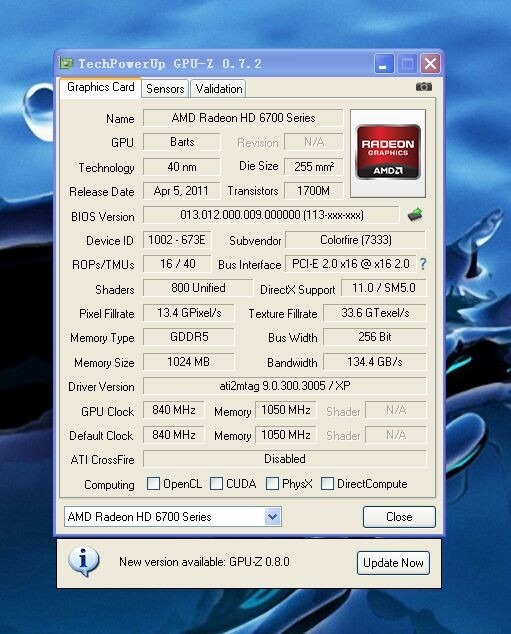The image size is (511, 634).
Task: Click the ATI CrossFire Disabled value
Action: 285,459
